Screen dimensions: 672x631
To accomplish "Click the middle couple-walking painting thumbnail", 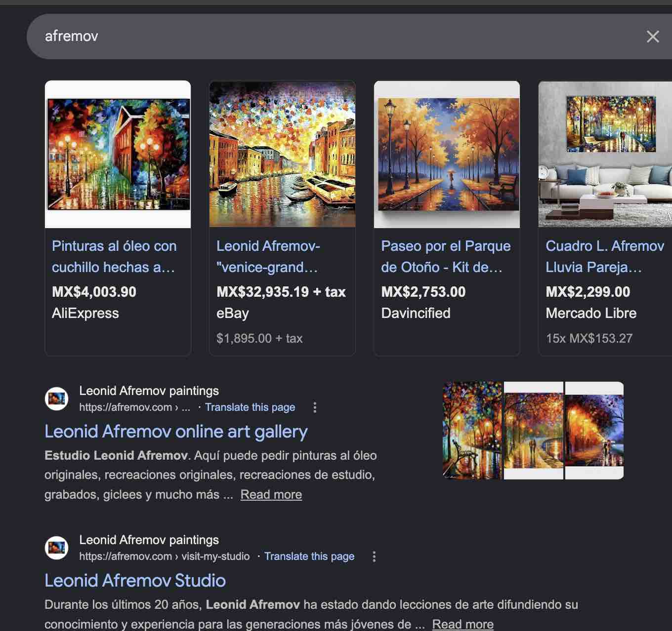I will click(x=533, y=431).
